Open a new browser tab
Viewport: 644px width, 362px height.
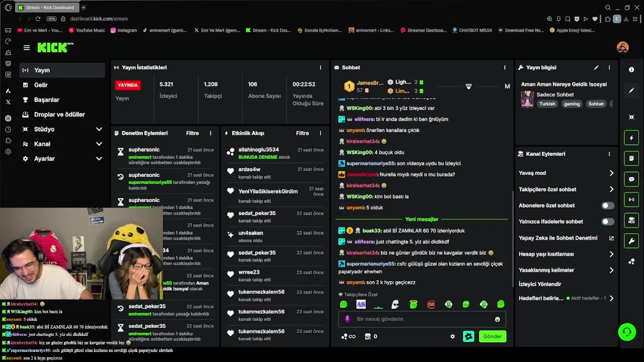tap(84, 8)
